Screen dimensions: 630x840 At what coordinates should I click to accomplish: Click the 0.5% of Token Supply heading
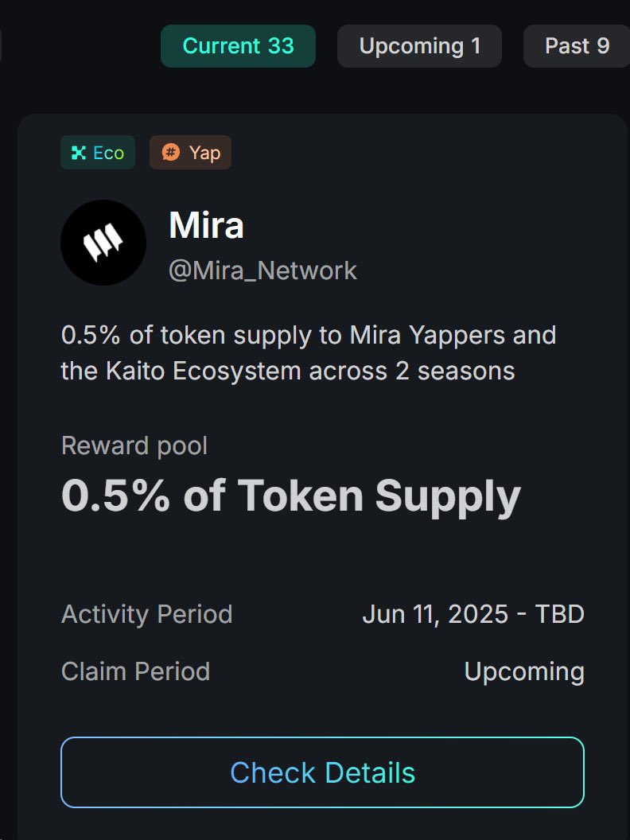[291, 496]
